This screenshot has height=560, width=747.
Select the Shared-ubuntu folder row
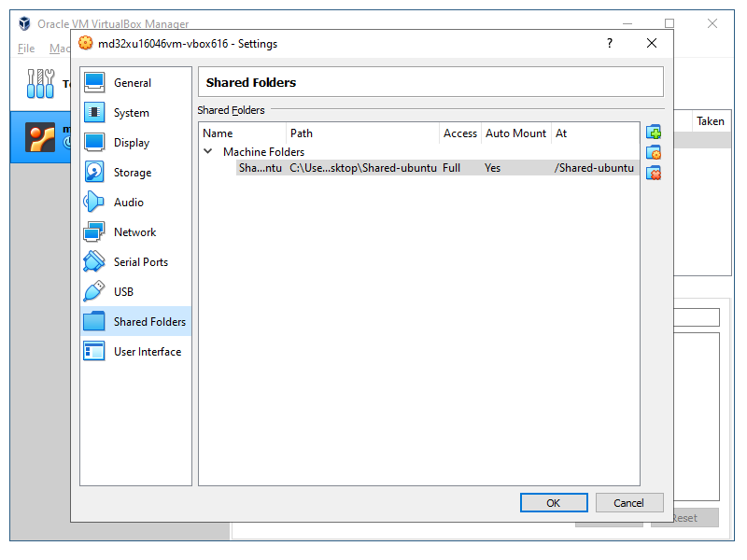(x=362, y=168)
